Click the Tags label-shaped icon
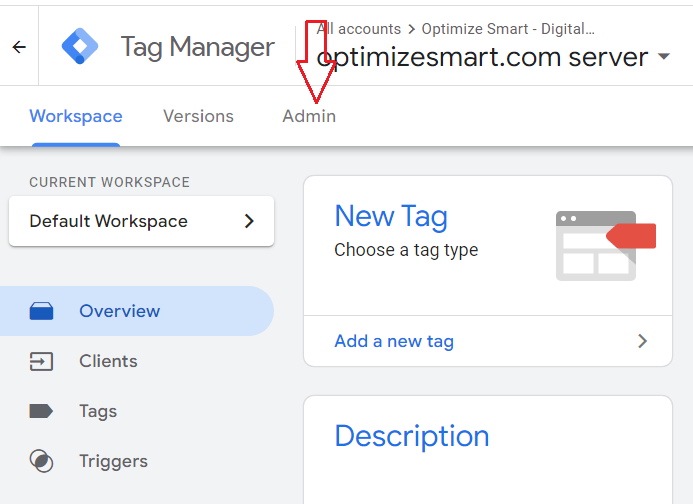Screen dimensions: 693x504 click(x=41, y=411)
